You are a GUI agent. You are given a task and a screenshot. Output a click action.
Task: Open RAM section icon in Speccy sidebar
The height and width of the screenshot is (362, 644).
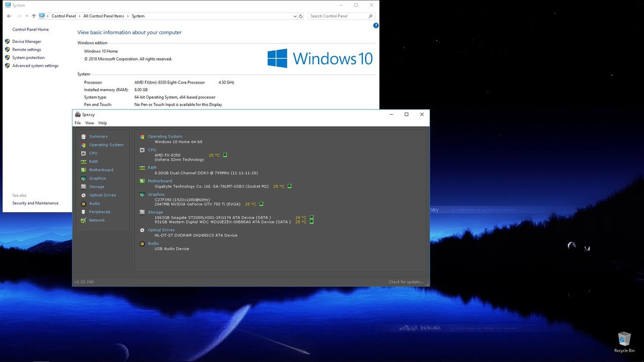click(x=83, y=161)
